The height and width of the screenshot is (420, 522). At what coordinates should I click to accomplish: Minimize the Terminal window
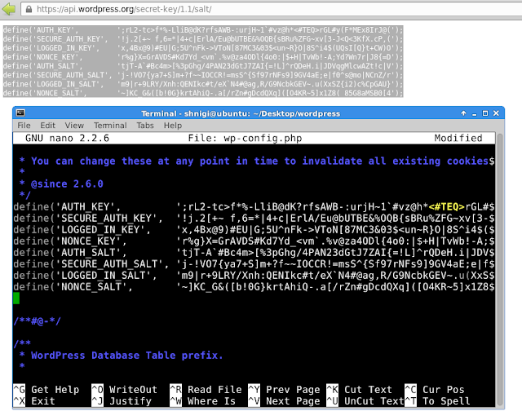(x=475, y=114)
